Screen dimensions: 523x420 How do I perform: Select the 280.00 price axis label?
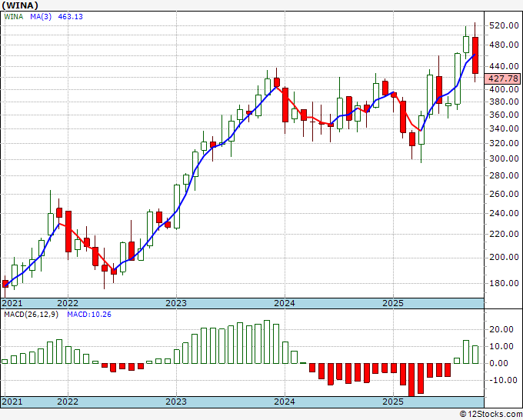click(x=504, y=175)
